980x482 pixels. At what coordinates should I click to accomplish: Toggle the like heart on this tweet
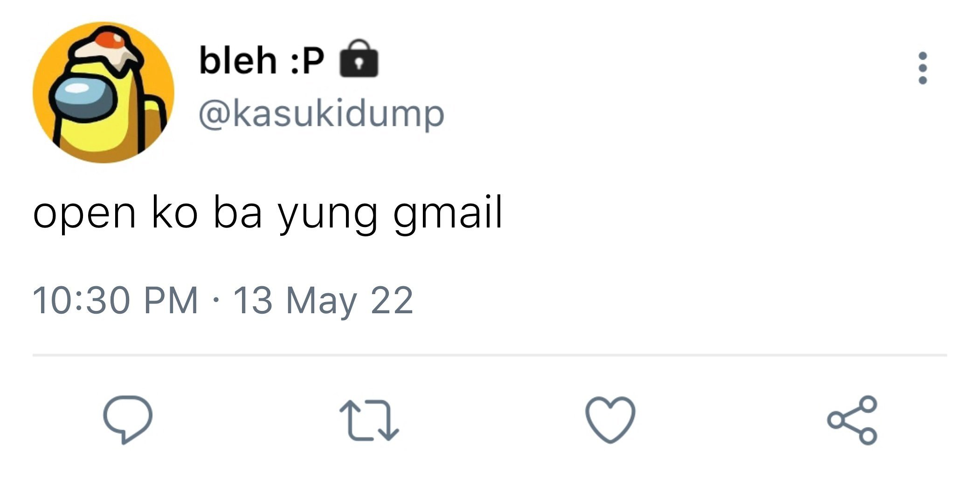coord(610,420)
